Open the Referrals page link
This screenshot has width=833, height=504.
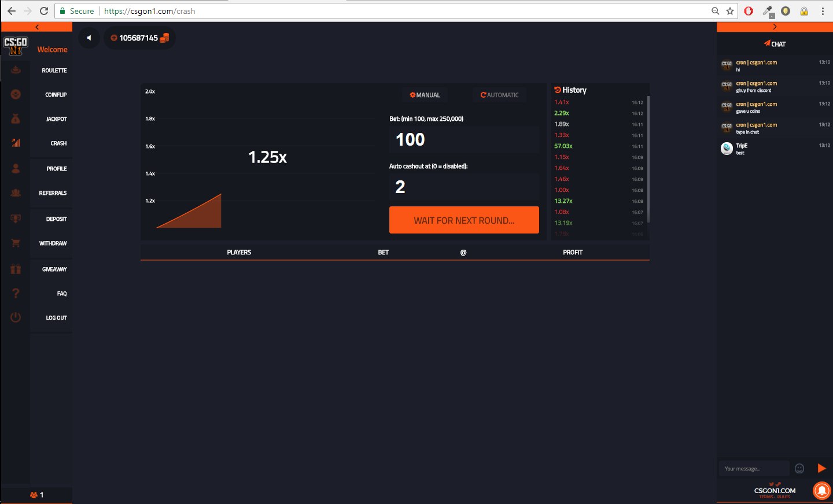pyautogui.click(x=53, y=193)
